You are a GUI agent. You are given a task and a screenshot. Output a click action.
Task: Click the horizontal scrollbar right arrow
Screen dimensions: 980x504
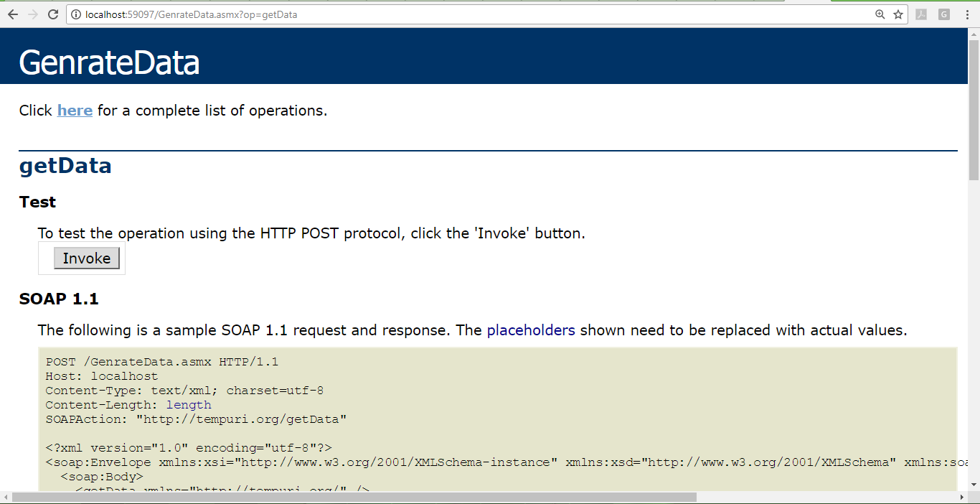963,498
